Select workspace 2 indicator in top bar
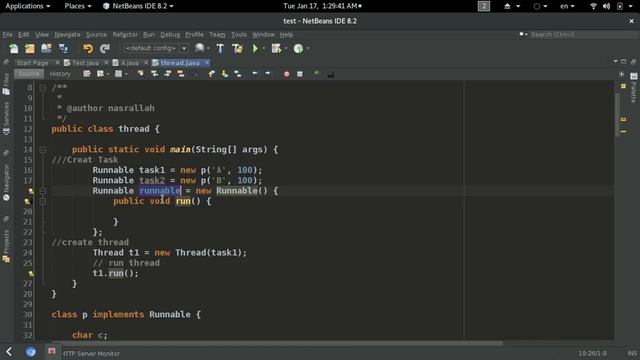This screenshot has height=360, width=640. pos(484,6)
